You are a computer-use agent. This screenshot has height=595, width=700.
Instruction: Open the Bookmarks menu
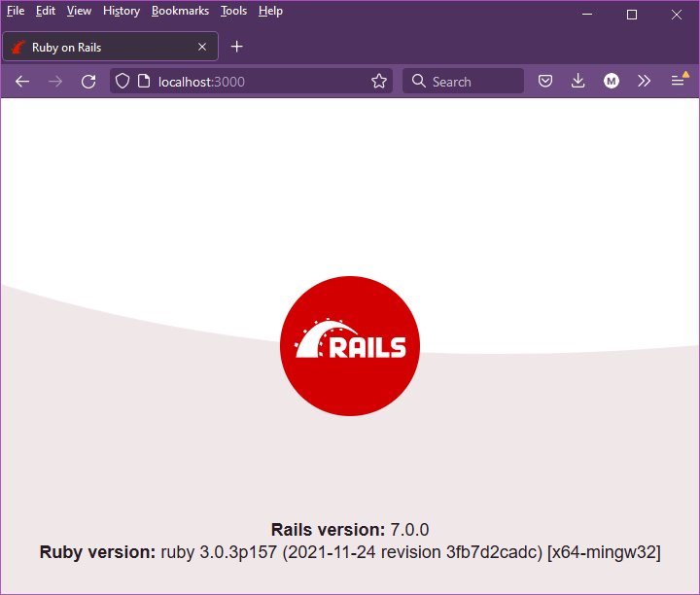coord(180,11)
